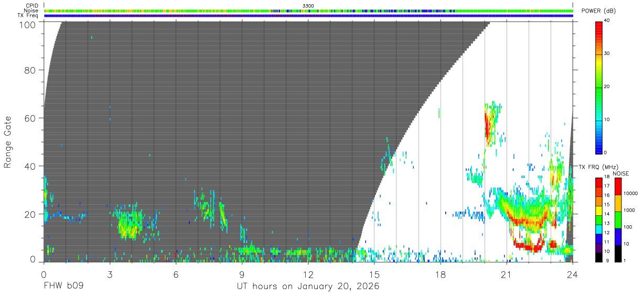Click the Range Gate axis title
Screen dimensions: 644x297
[8, 142]
